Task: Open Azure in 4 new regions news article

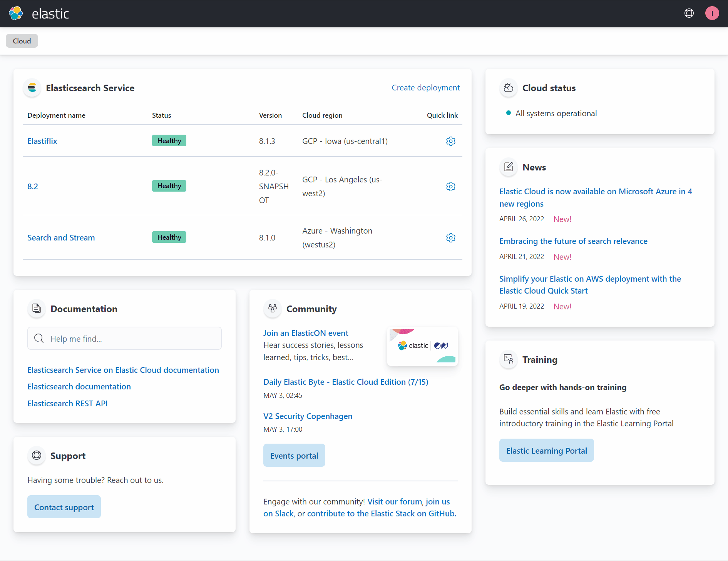Action: 596,198
